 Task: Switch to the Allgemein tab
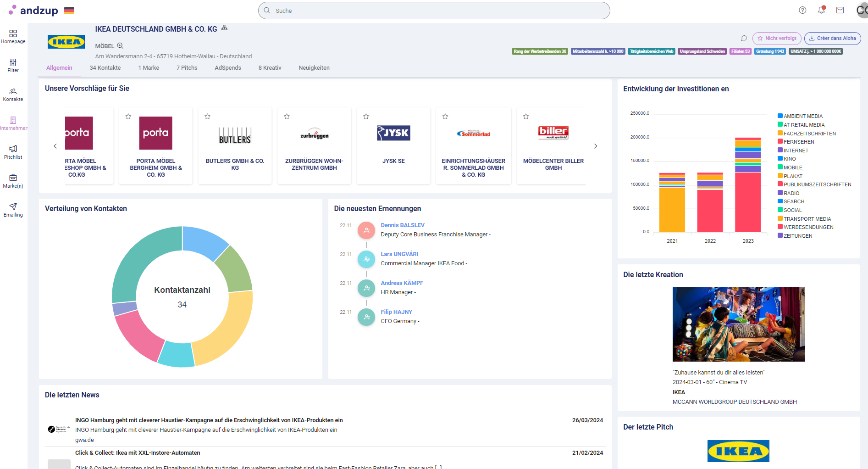(59, 68)
